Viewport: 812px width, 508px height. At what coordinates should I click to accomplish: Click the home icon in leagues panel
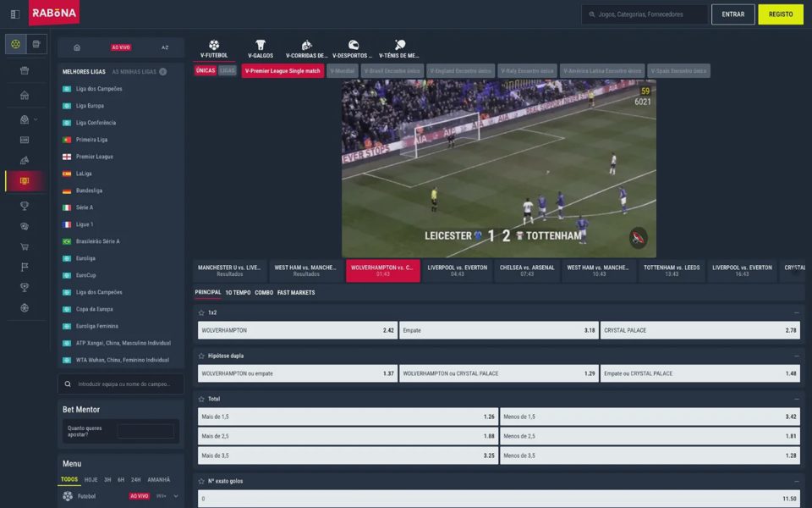pyautogui.click(x=77, y=47)
